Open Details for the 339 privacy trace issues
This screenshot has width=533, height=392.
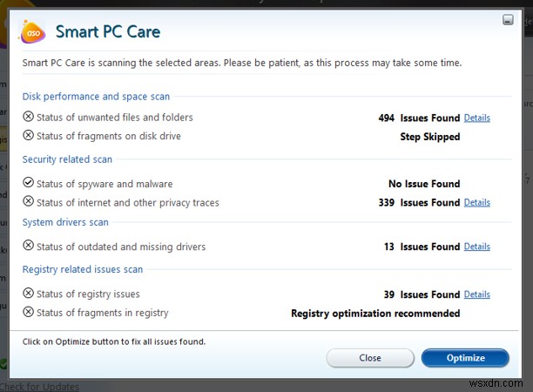476,203
